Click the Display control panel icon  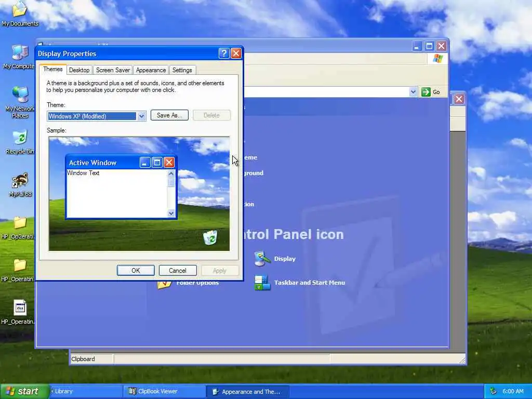[x=262, y=259]
